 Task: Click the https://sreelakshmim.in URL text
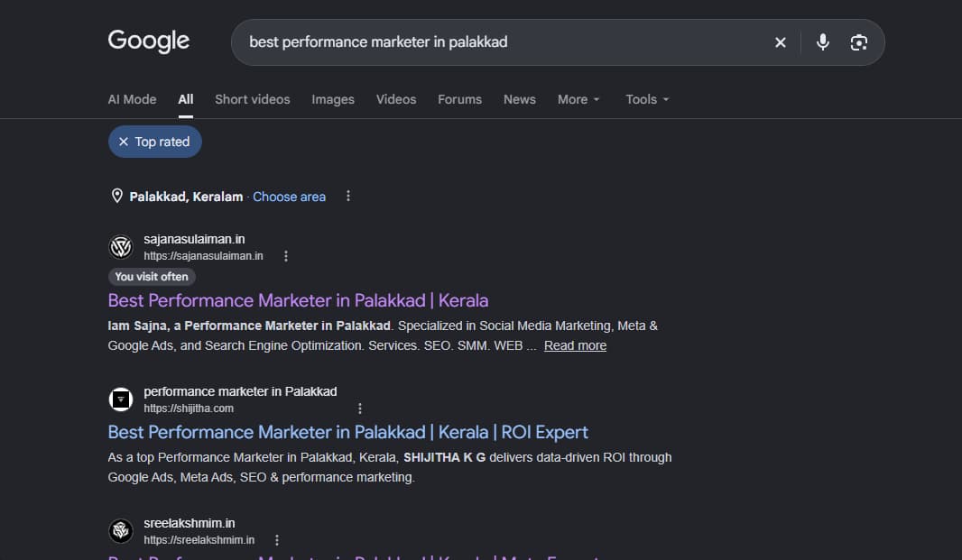pos(199,540)
